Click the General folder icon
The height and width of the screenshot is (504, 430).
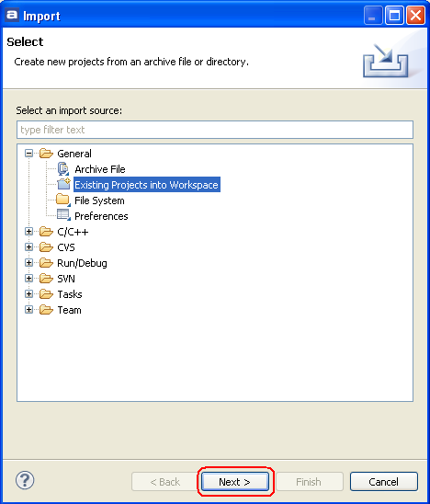46,154
